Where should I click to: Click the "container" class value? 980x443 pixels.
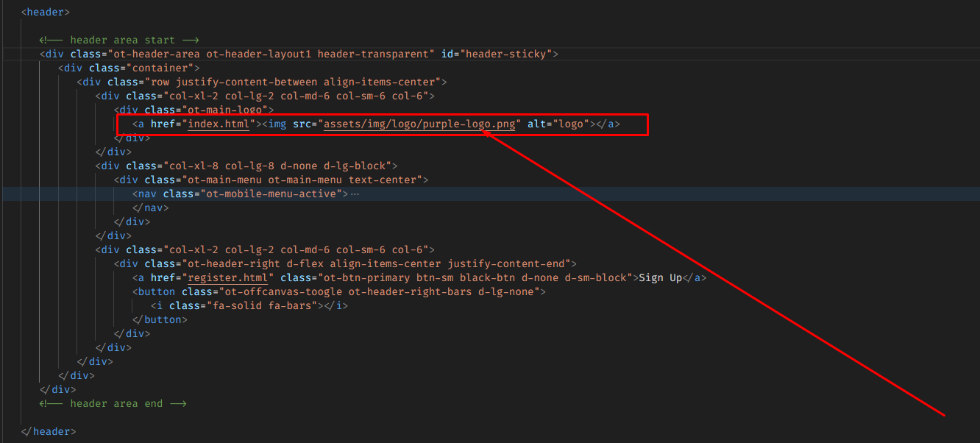(159, 68)
